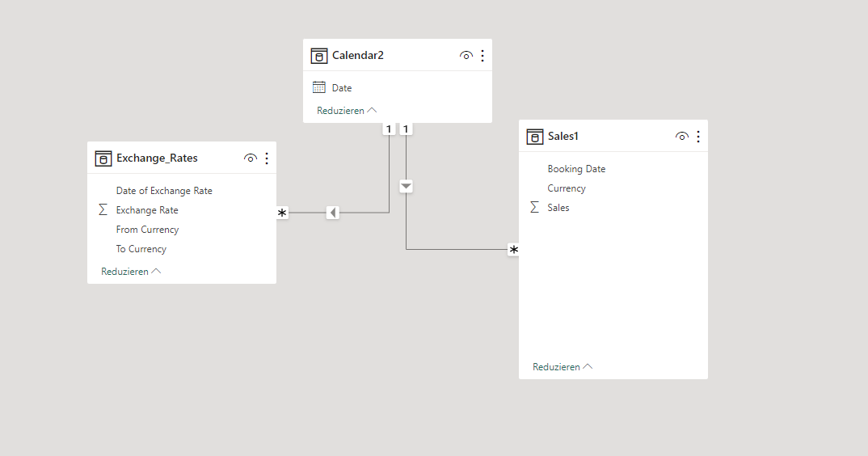The width and height of the screenshot is (868, 456).
Task: Collapse Calendar2 via Reduzieren
Action: 347,111
